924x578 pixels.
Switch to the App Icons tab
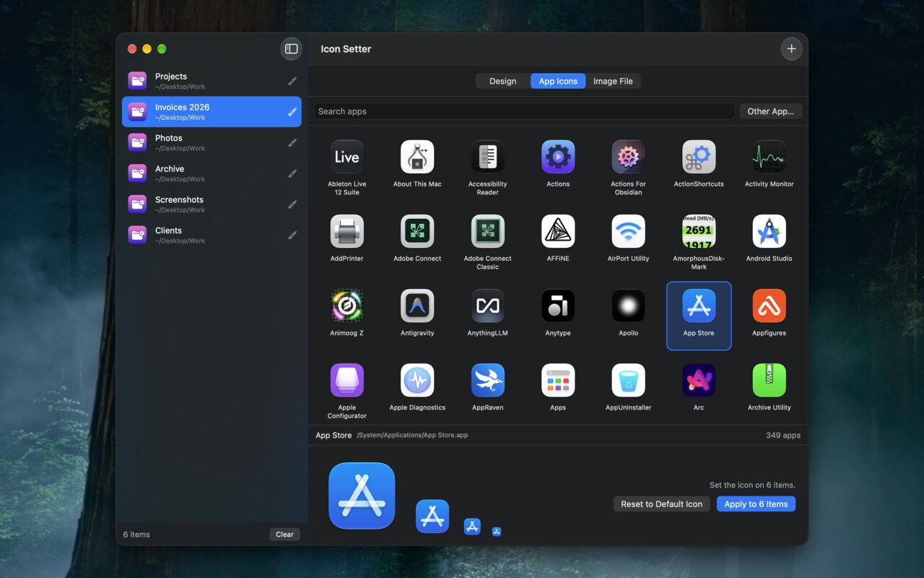(558, 81)
